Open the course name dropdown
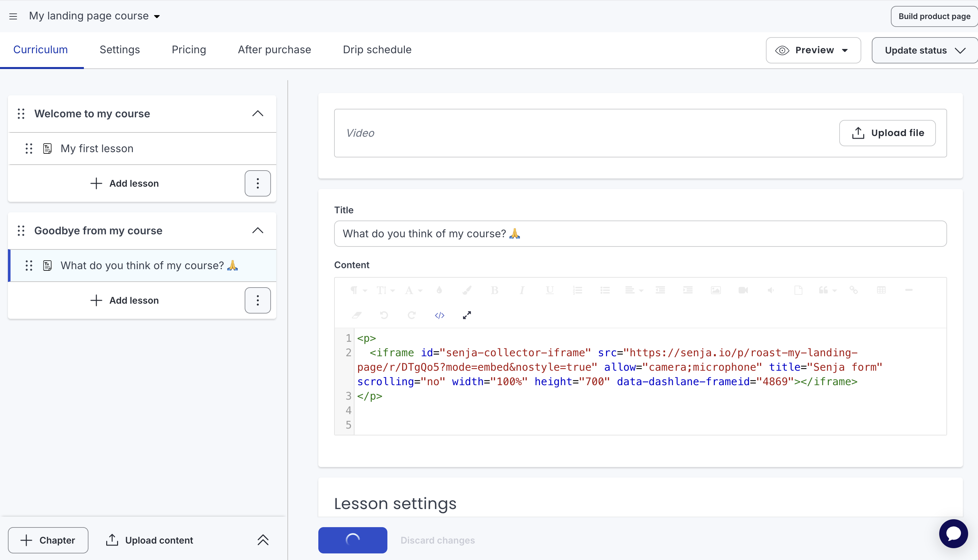 coord(95,16)
